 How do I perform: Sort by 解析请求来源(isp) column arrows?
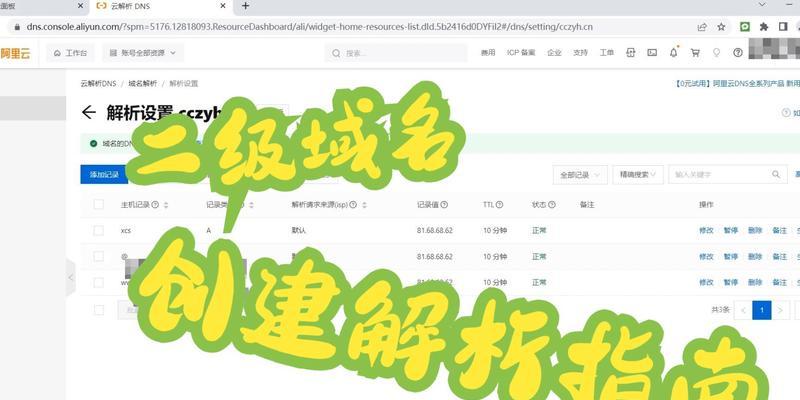coord(364,205)
